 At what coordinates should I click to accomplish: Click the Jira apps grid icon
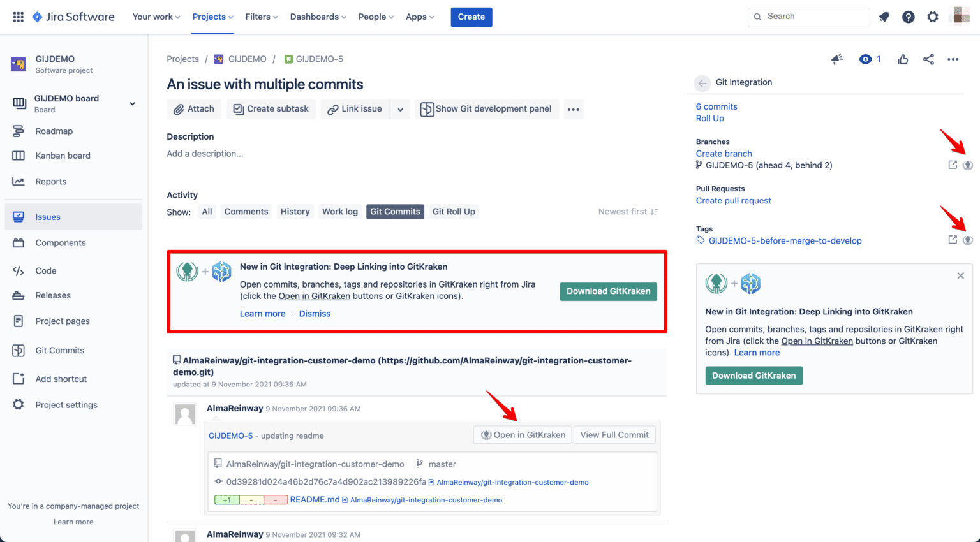(x=18, y=17)
